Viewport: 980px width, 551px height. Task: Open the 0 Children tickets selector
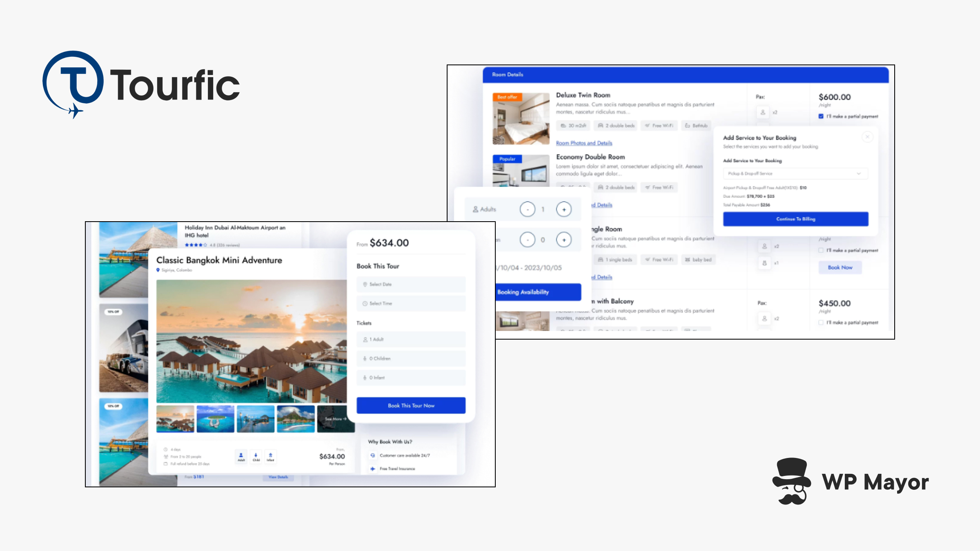click(411, 358)
